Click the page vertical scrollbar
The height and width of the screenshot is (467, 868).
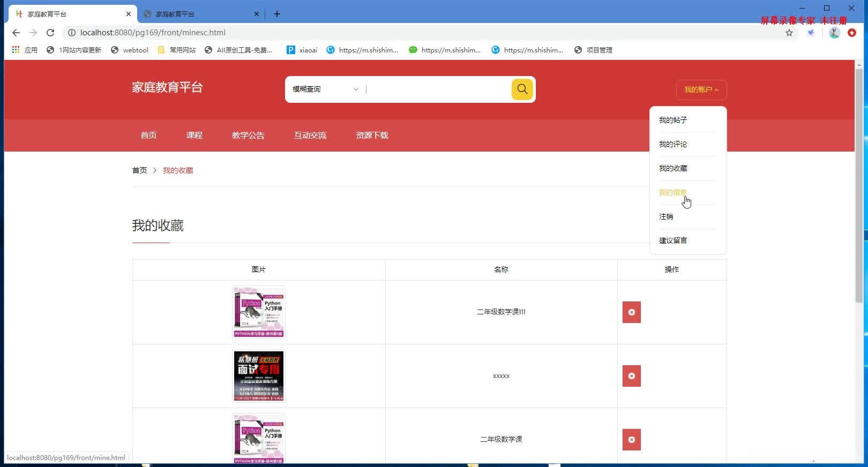pos(859,185)
